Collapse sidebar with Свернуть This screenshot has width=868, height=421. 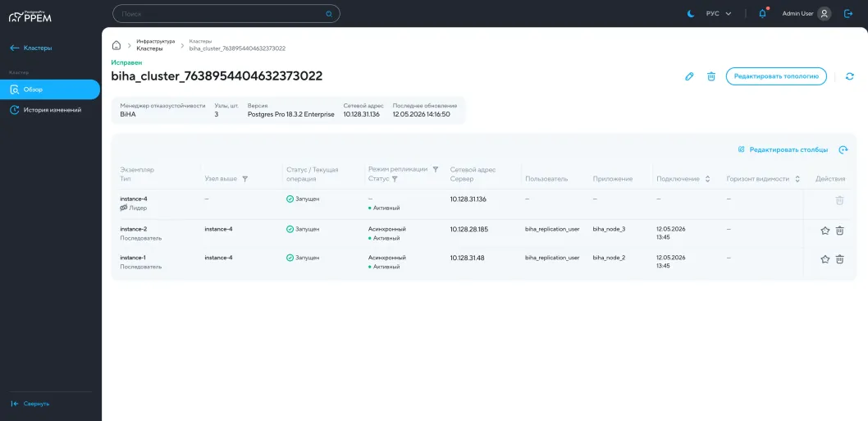(x=30, y=404)
